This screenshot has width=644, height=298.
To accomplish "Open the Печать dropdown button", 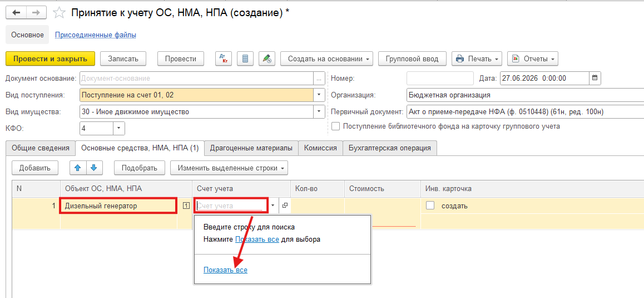I will click(x=477, y=58).
